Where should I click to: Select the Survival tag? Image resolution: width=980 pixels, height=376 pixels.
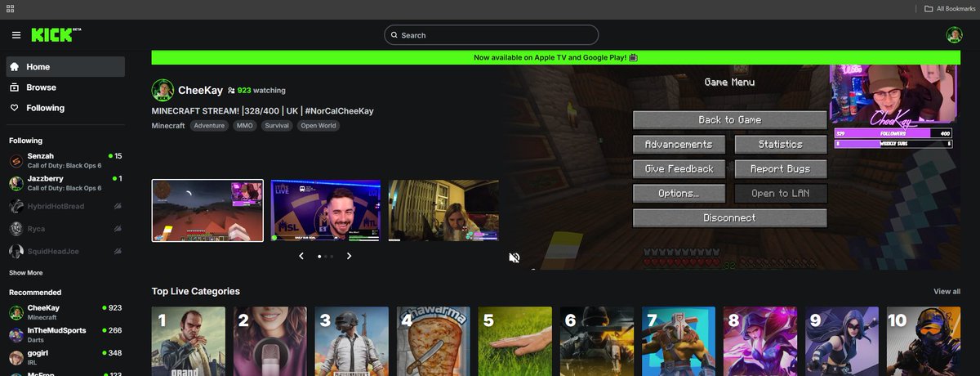pos(277,126)
